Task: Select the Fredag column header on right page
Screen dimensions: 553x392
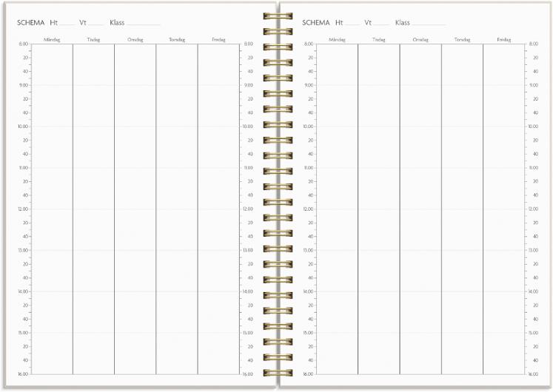Action: [503, 39]
